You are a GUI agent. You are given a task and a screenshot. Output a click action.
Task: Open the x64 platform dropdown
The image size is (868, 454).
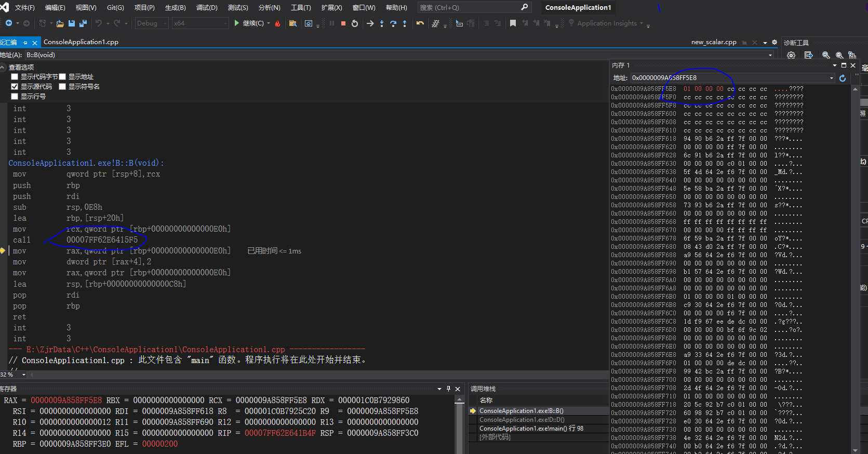click(200, 23)
